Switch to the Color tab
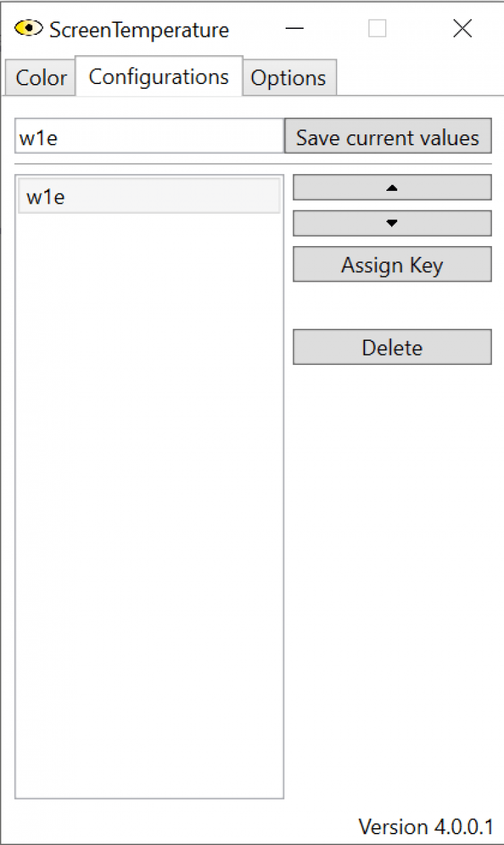The width and height of the screenshot is (504, 845). (x=40, y=78)
